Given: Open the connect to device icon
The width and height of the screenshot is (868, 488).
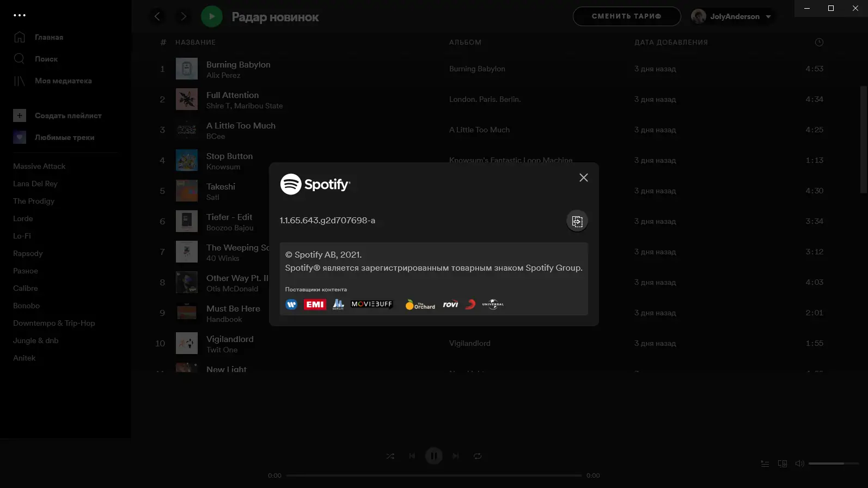Looking at the screenshot, I should (x=783, y=463).
